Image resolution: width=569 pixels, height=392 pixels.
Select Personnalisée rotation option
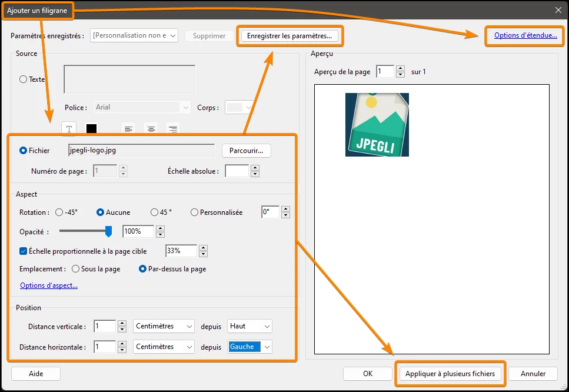point(195,212)
